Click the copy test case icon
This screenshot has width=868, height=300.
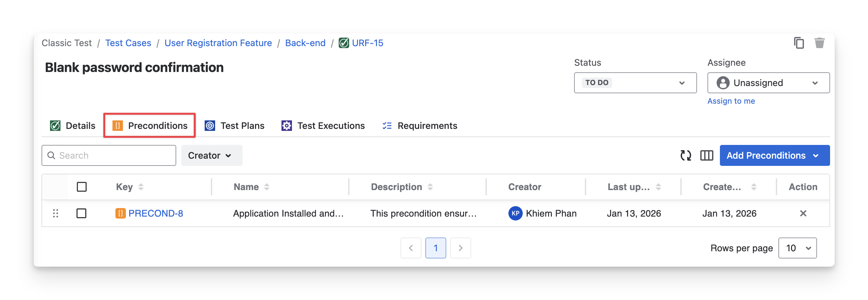click(x=799, y=43)
